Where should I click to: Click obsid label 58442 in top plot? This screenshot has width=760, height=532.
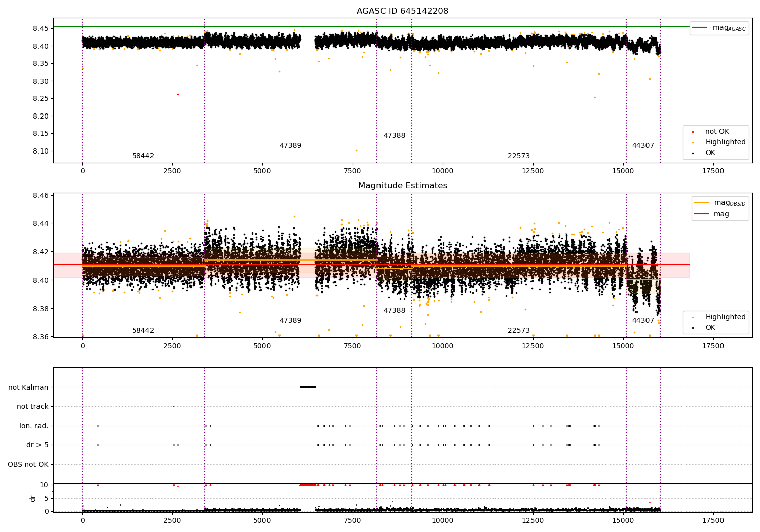(x=143, y=156)
